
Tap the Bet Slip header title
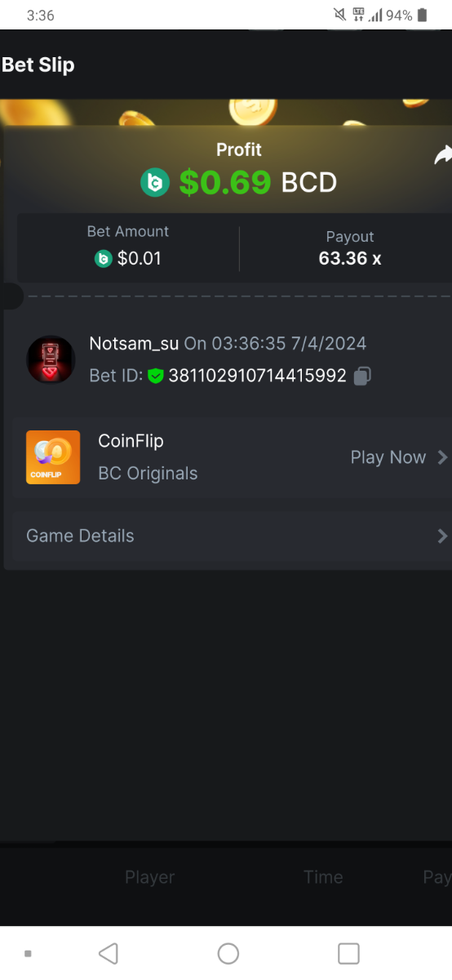pos(38,65)
